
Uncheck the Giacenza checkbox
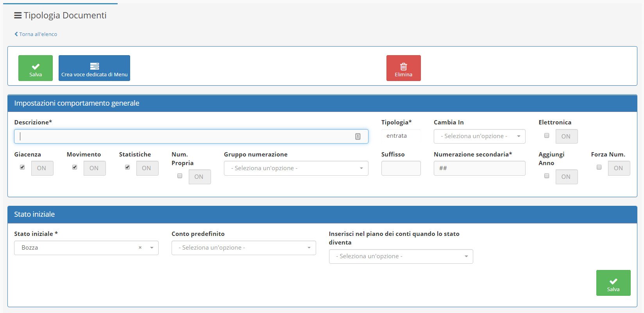point(22,167)
